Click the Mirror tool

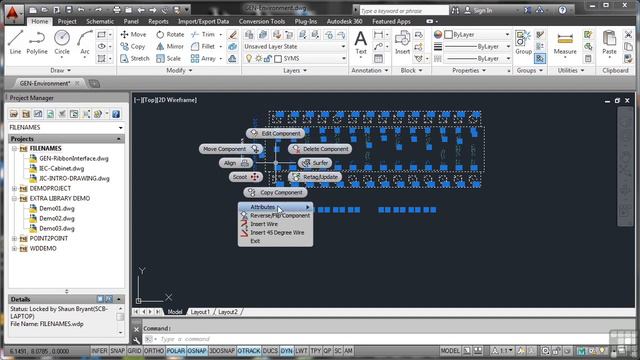170,47
